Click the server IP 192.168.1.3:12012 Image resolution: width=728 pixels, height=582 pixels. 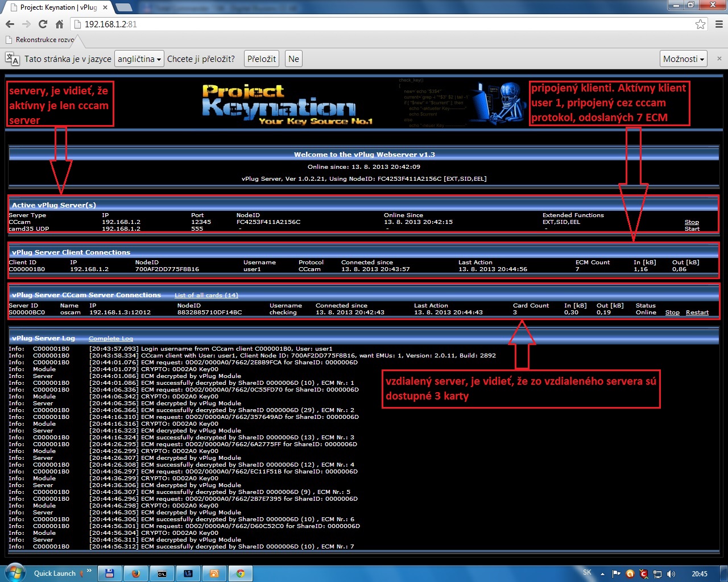[120, 313]
